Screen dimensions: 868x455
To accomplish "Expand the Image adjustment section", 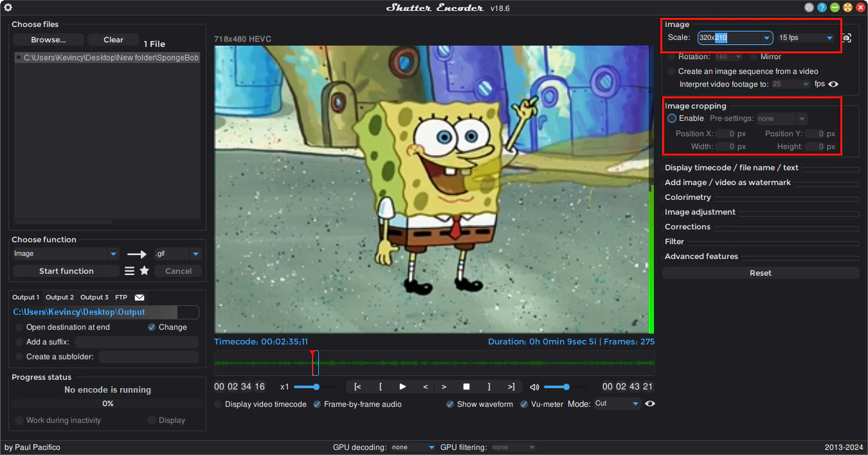I will [700, 212].
